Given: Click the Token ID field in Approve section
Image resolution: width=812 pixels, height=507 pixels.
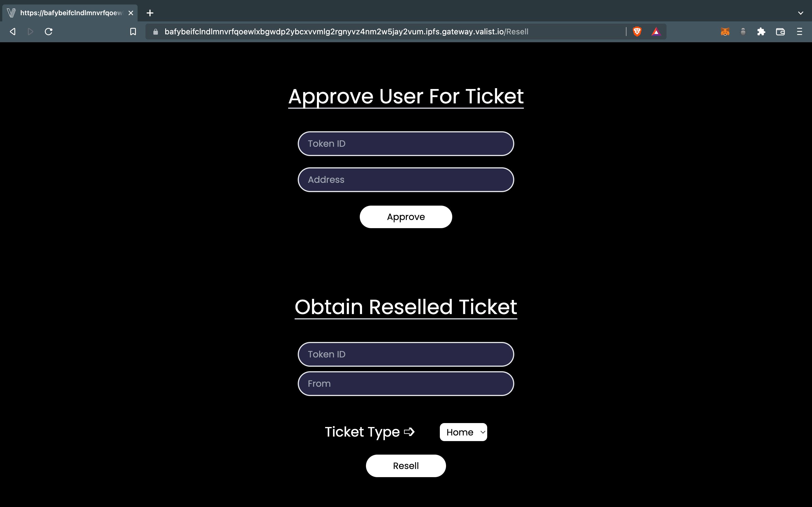Looking at the screenshot, I should [406, 144].
